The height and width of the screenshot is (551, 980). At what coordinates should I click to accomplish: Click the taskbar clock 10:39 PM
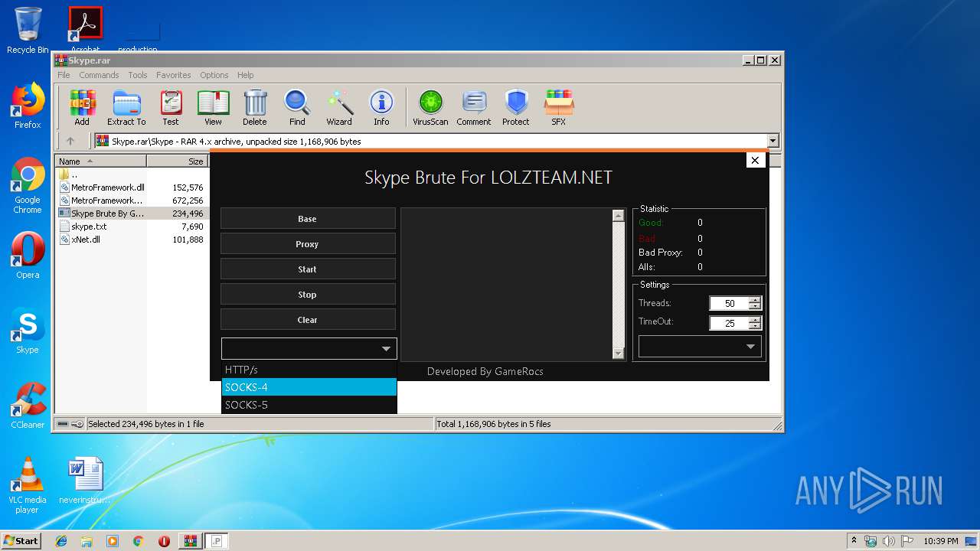coord(941,541)
